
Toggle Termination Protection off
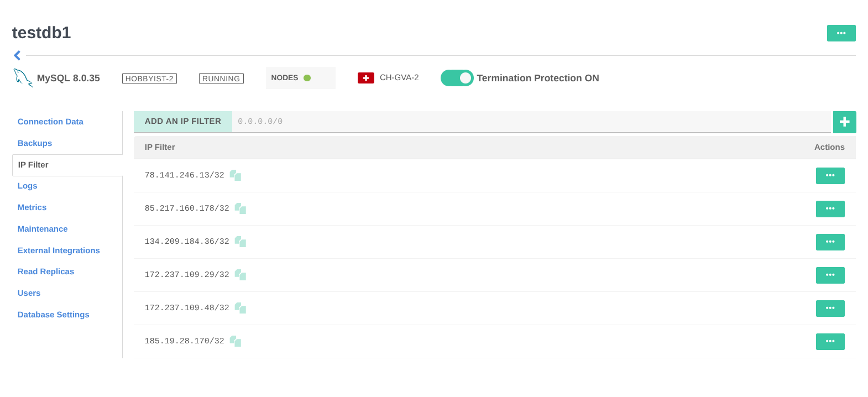click(x=457, y=78)
